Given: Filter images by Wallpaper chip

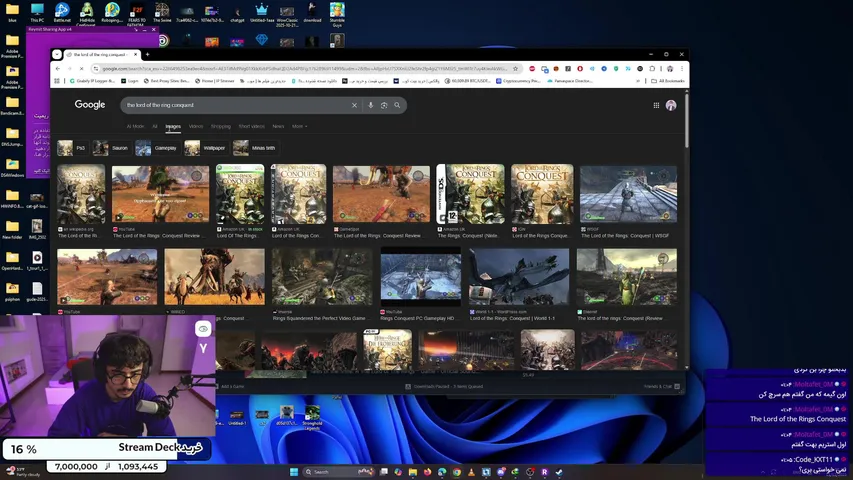Looking at the screenshot, I should point(206,148).
